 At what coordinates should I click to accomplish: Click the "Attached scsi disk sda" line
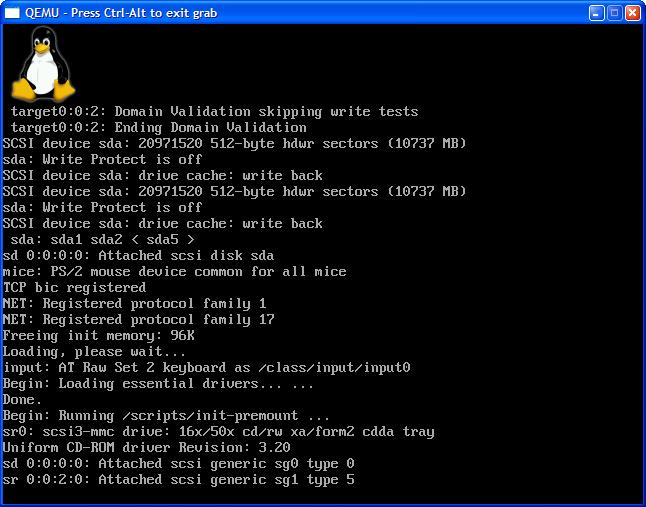[138, 255]
